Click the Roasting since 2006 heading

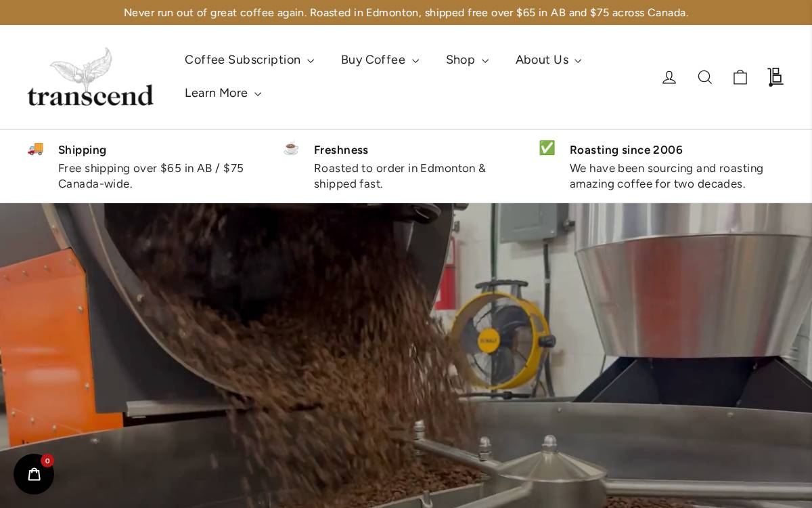coord(626,150)
